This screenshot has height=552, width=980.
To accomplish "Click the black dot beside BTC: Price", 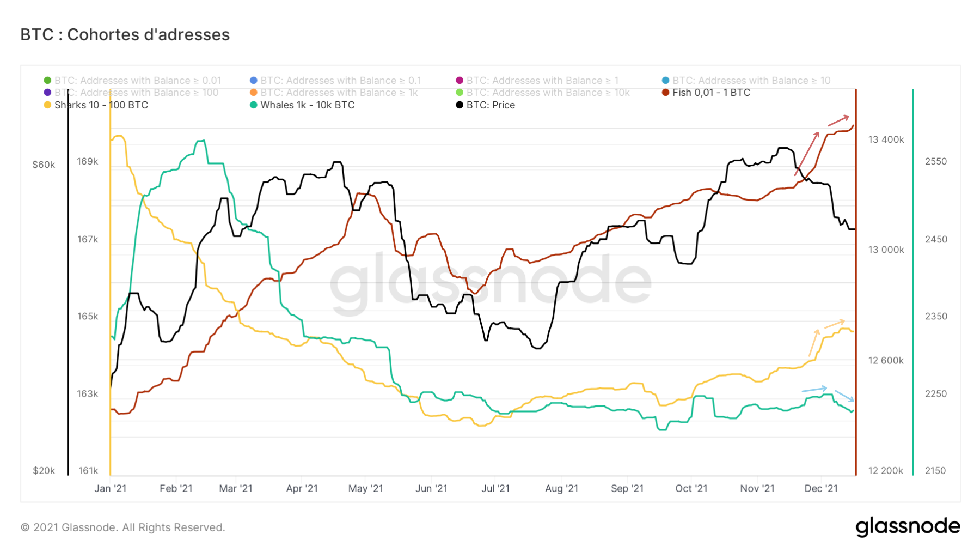I will pos(460,105).
